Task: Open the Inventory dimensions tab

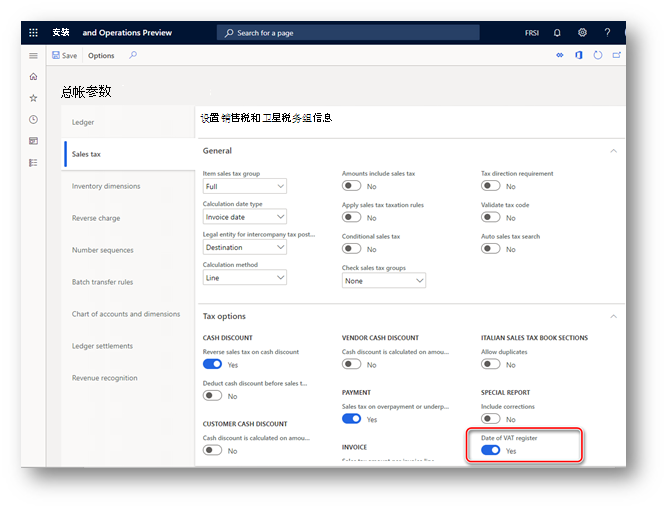Action: coord(128,186)
